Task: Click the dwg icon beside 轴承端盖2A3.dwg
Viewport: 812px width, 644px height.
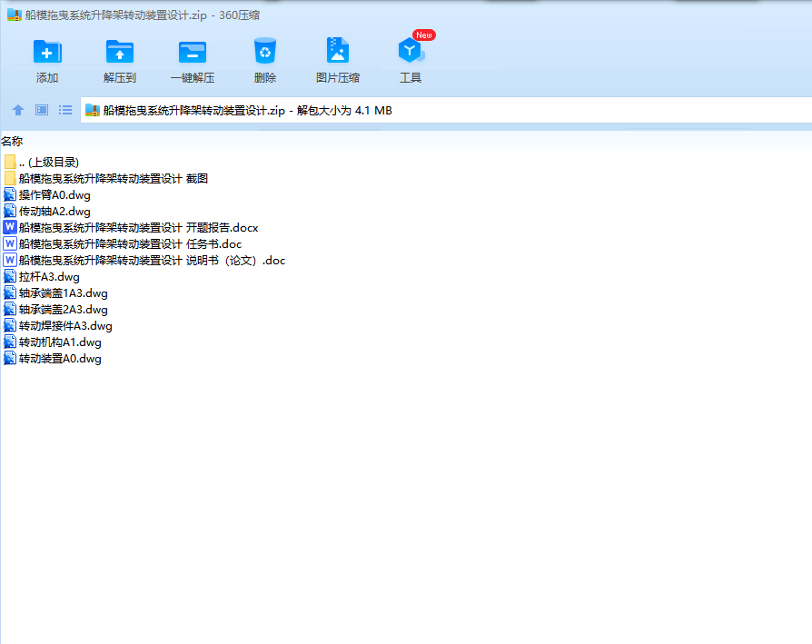Action: coord(10,310)
